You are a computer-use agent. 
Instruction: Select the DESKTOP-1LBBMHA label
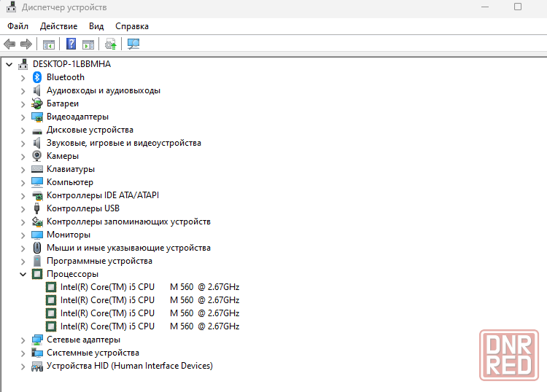[71, 64]
